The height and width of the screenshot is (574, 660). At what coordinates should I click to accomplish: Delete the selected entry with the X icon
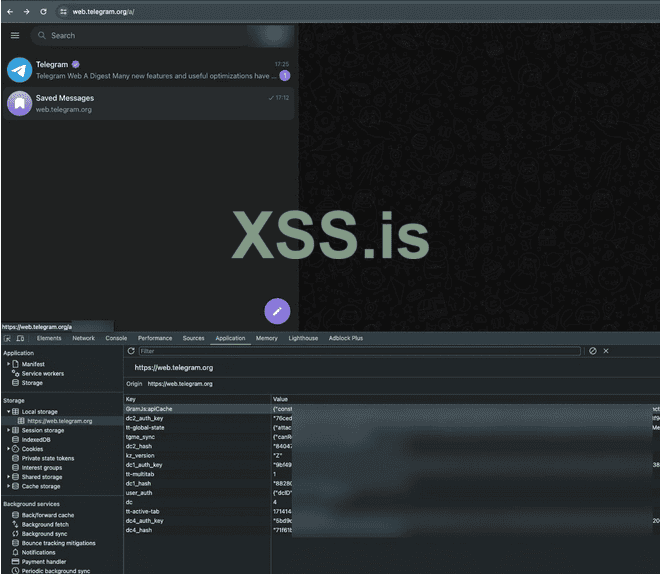pos(606,351)
